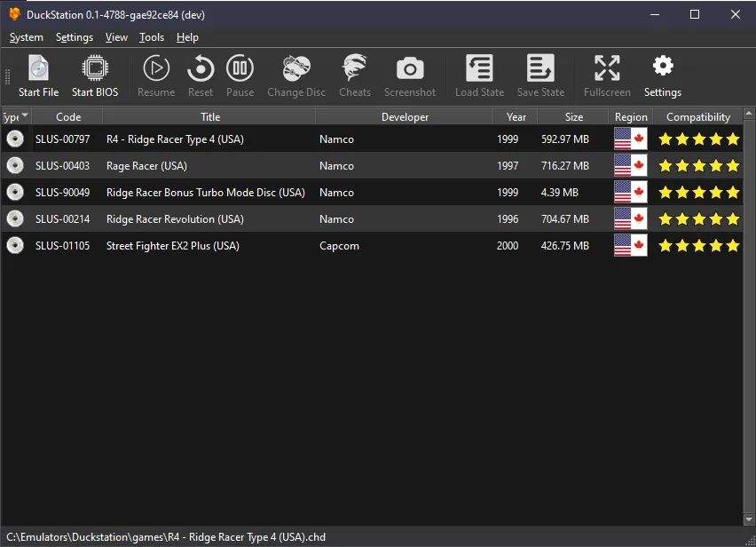
Task: Click the game list scrollbar down arrow
Action: tap(749, 519)
